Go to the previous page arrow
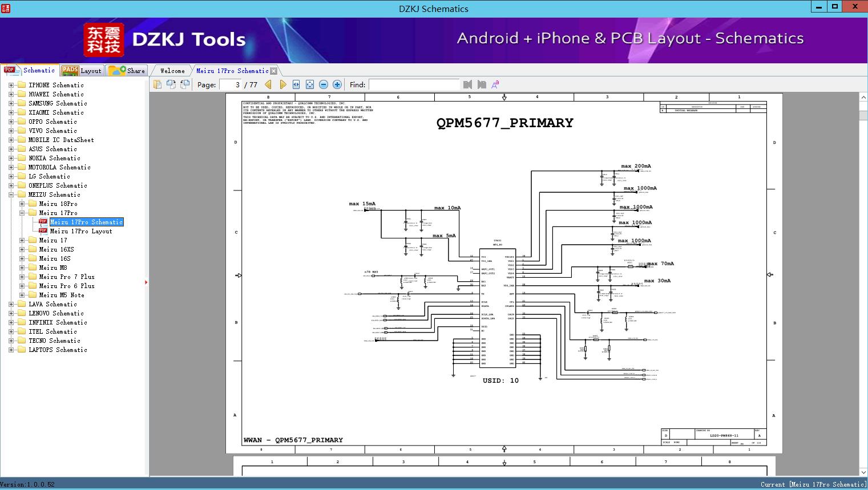868x490 pixels. pyautogui.click(x=268, y=84)
